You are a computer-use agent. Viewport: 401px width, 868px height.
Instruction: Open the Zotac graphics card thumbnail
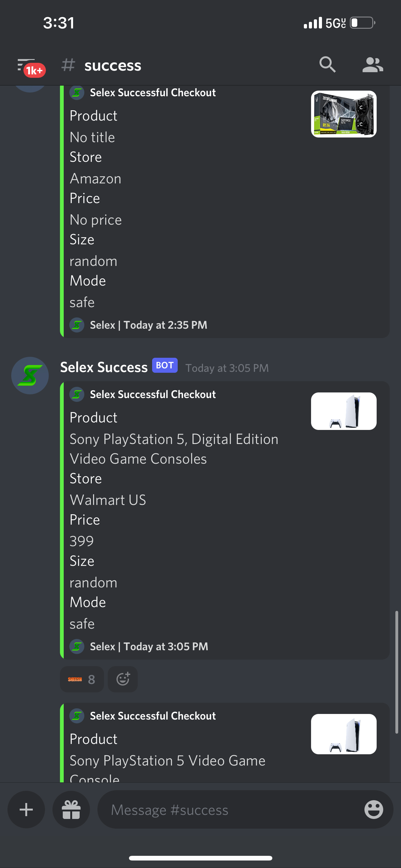[344, 114]
